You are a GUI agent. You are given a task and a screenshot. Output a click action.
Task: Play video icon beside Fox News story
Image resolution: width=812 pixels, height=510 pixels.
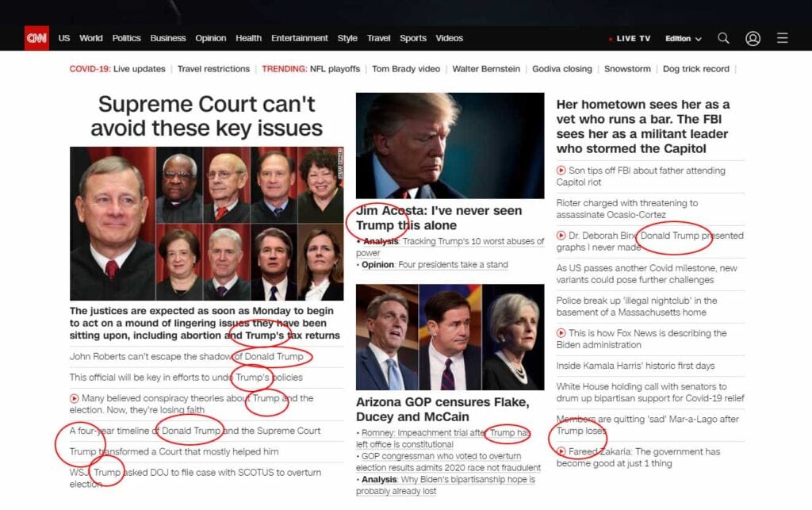click(561, 333)
